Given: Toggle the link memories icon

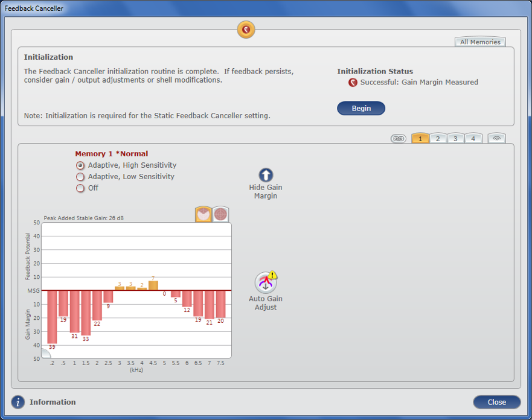Looking at the screenshot, I should [x=399, y=139].
